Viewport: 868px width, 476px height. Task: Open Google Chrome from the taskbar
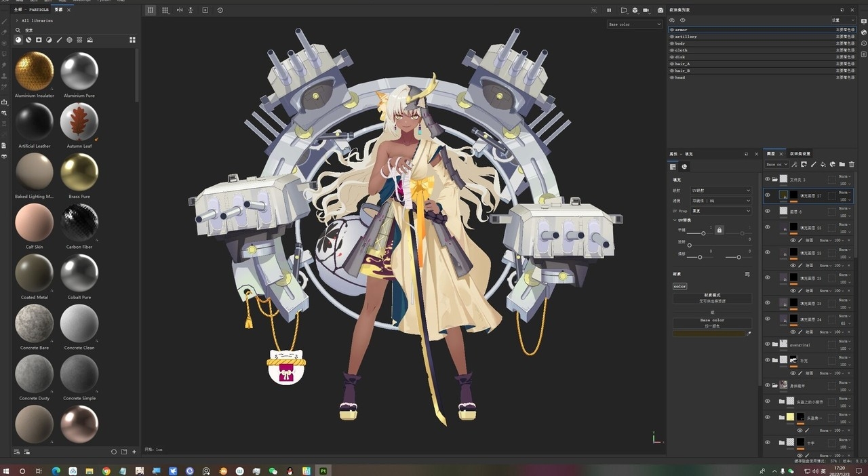pyautogui.click(x=106, y=471)
